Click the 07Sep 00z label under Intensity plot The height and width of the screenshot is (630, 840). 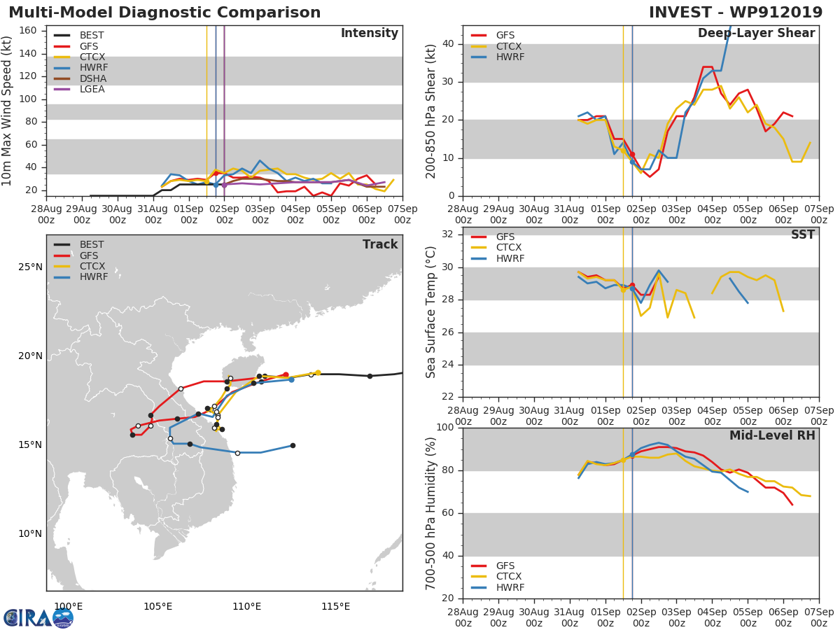pyautogui.click(x=402, y=213)
